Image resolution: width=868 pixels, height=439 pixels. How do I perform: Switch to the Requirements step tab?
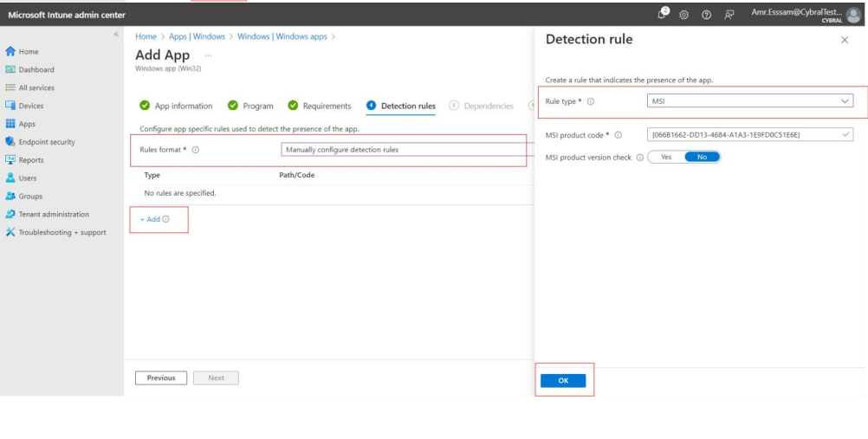(x=320, y=107)
